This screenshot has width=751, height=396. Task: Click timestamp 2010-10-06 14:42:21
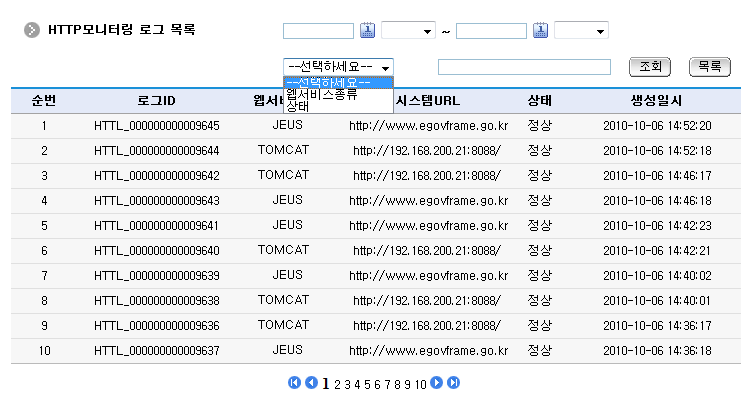pyautogui.click(x=657, y=250)
